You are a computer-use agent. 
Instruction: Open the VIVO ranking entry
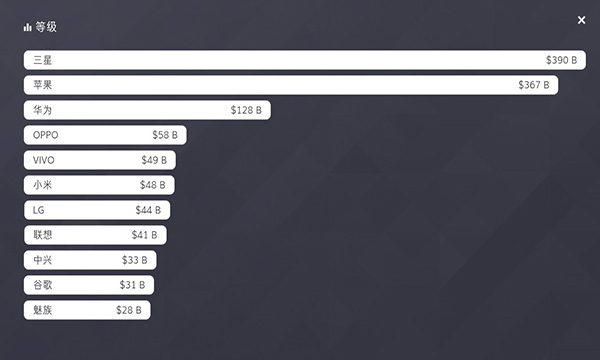click(x=100, y=160)
